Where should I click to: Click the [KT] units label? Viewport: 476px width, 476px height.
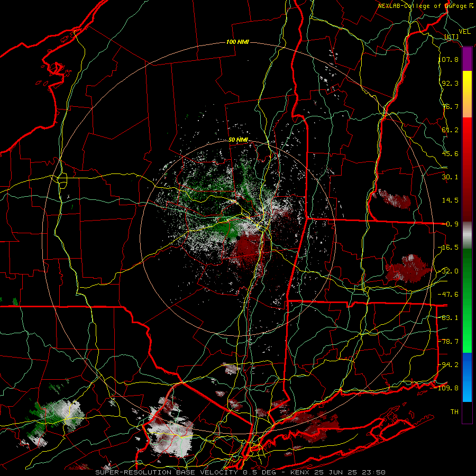click(452, 36)
